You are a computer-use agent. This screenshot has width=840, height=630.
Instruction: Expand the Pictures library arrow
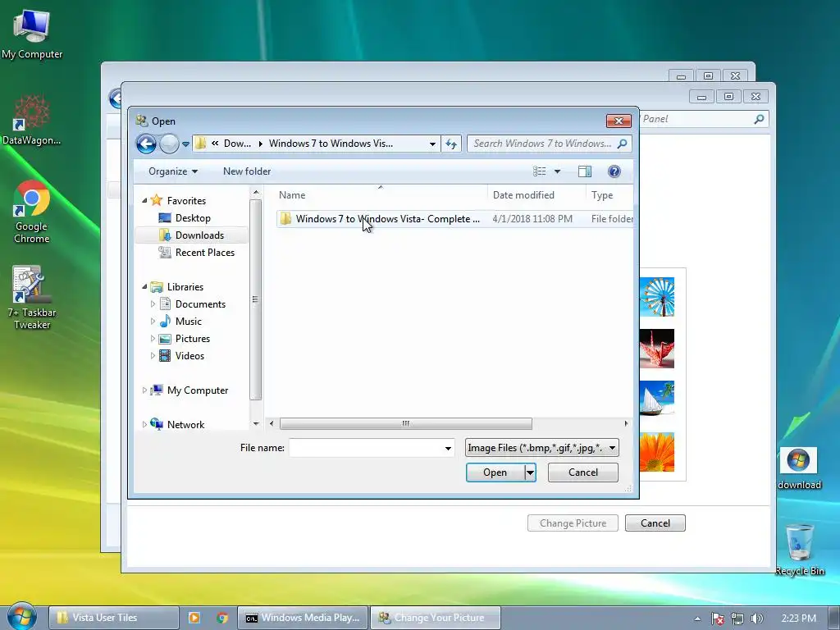tap(153, 339)
